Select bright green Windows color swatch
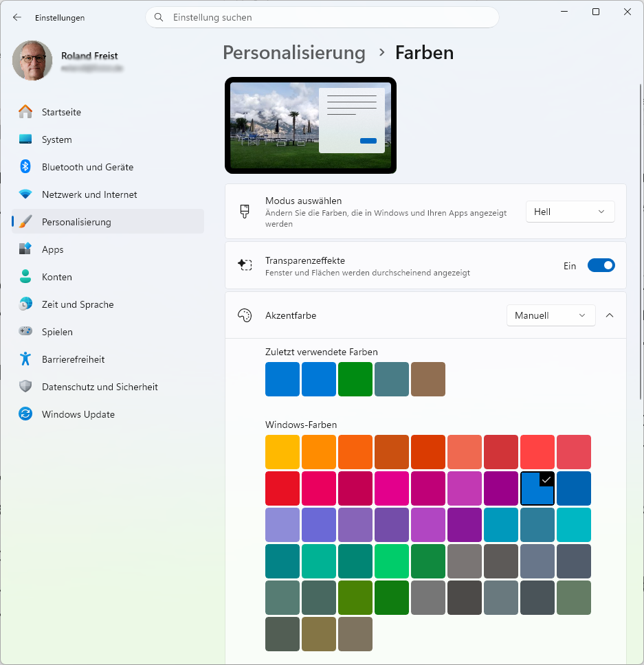The height and width of the screenshot is (665, 644). 392,561
